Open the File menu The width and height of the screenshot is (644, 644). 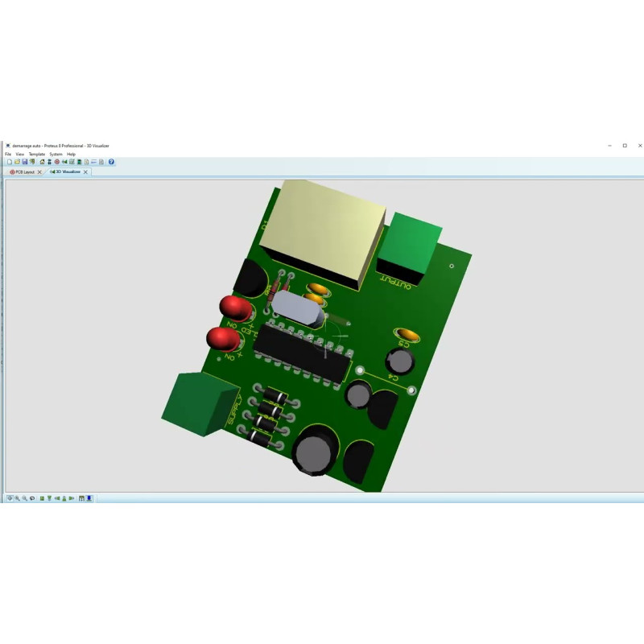[x=8, y=154]
